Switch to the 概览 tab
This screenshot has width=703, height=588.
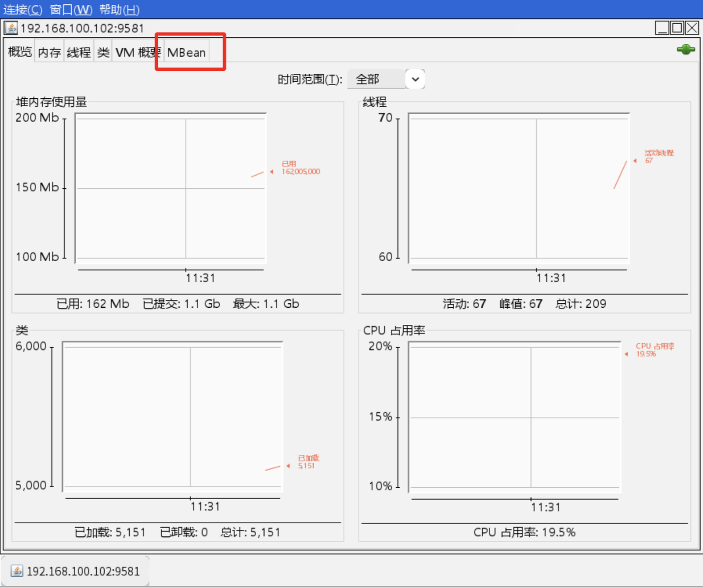click(20, 52)
